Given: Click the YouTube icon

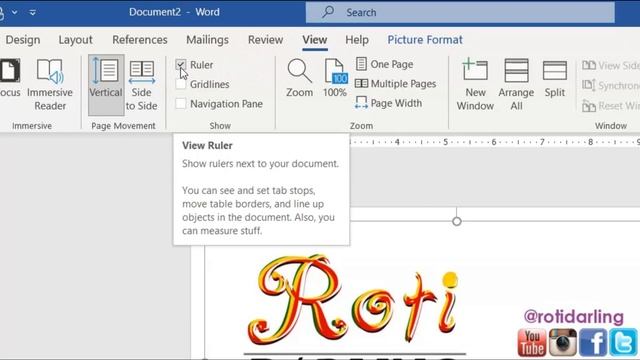Looking at the screenshot, I should [531, 342].
